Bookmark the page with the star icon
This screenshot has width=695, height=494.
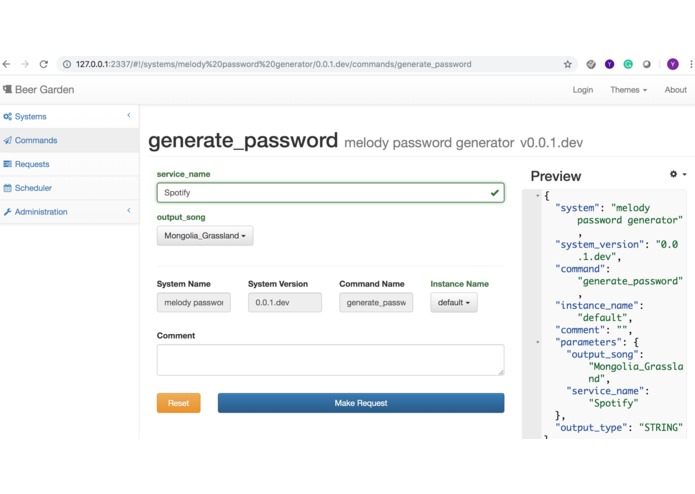[567, 64]
